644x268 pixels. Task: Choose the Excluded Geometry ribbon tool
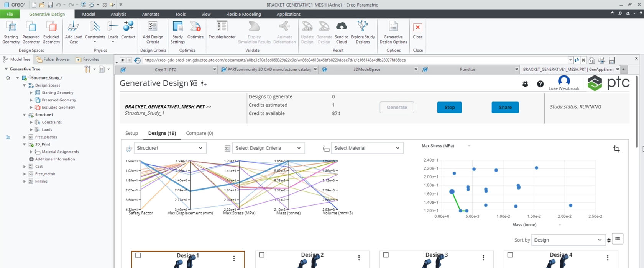point(51,32)
